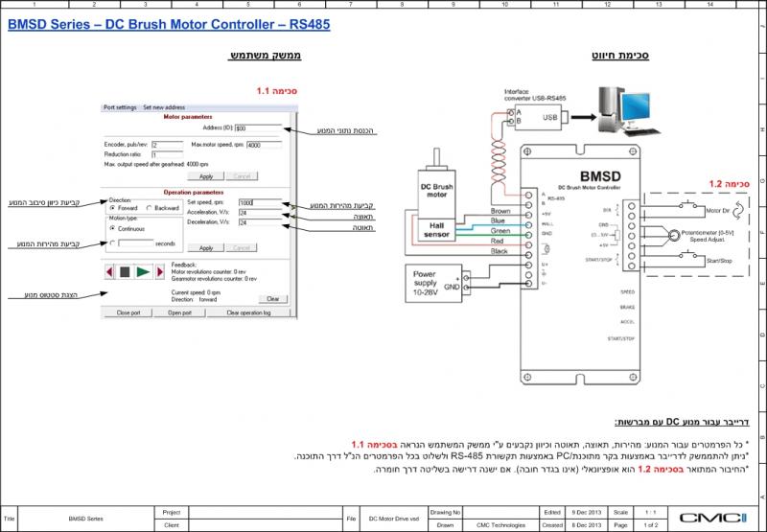Click the desktop computer illustration
The width and height of the screenshot is (767, 532).
[629, 112]
